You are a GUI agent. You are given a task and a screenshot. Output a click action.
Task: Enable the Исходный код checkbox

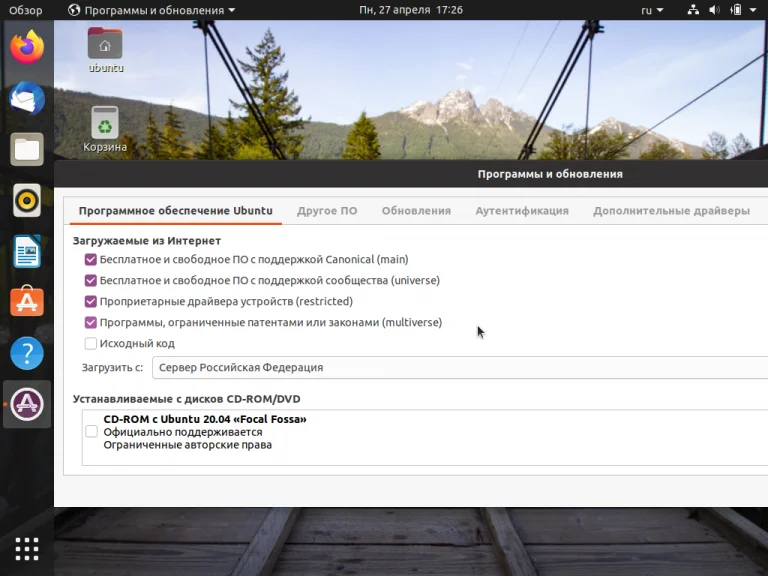pos(91,343)
